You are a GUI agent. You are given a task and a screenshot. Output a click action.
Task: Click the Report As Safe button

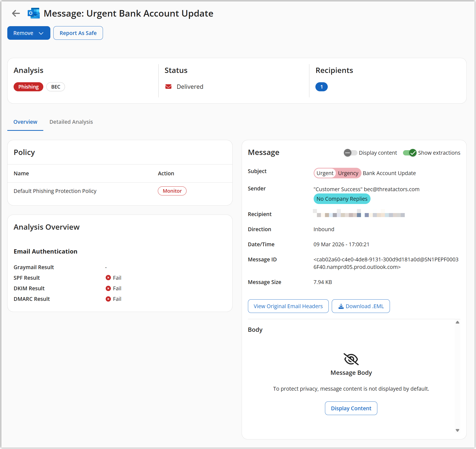78,33
